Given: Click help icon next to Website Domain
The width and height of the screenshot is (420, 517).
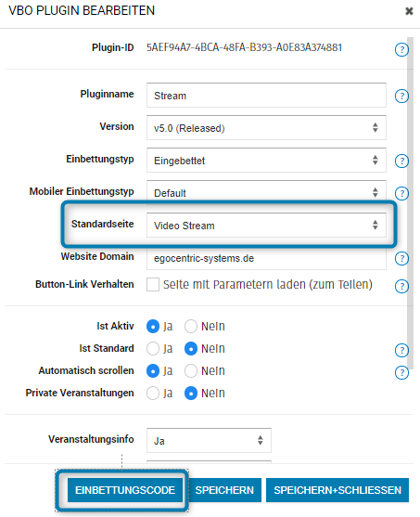Looking at the screenshot, I should (x=401, y=258).
